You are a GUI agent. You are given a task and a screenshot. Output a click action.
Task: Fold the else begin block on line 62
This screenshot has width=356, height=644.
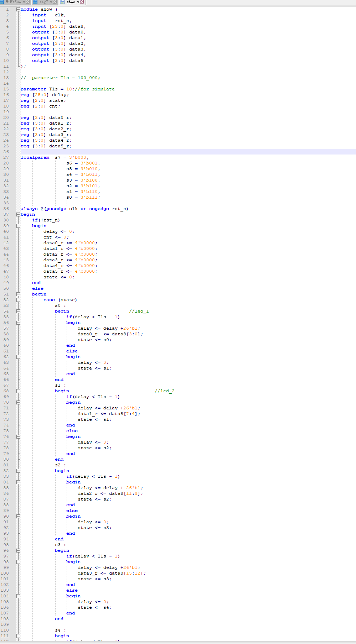click(x=18, y=357)
